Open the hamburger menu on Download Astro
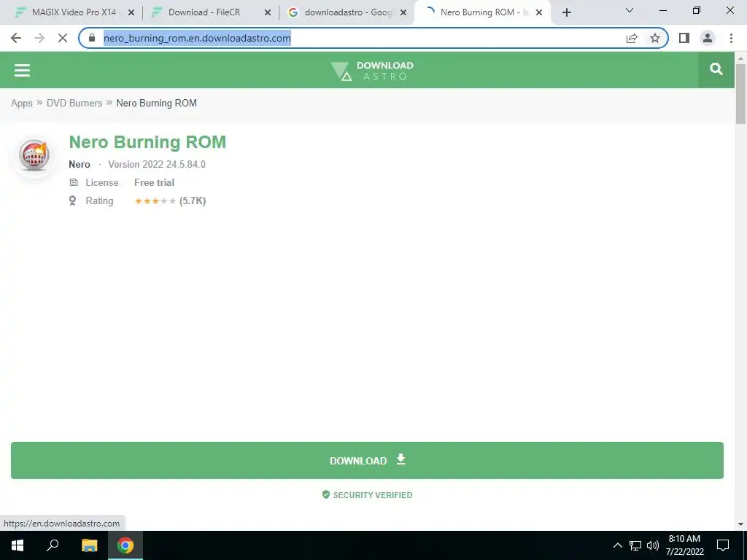 [x=22, y=70]
